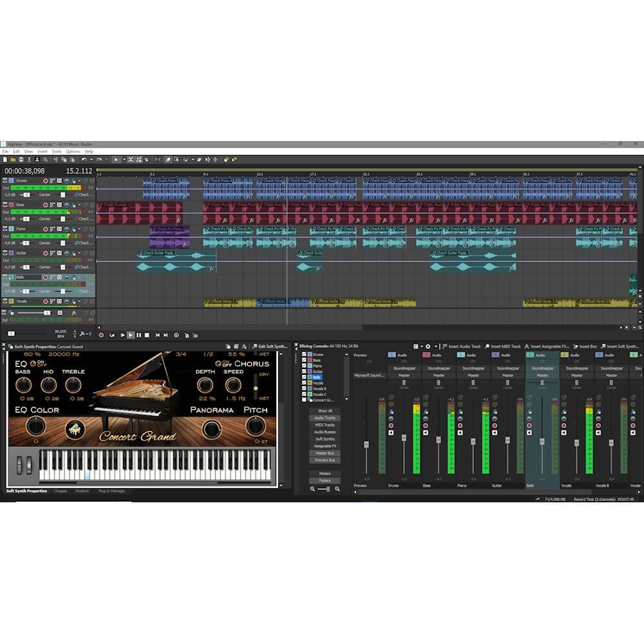Open the dropdown beside the Mixing Console gear
Viewport: 644px width, 644px height.
point(435,346)
